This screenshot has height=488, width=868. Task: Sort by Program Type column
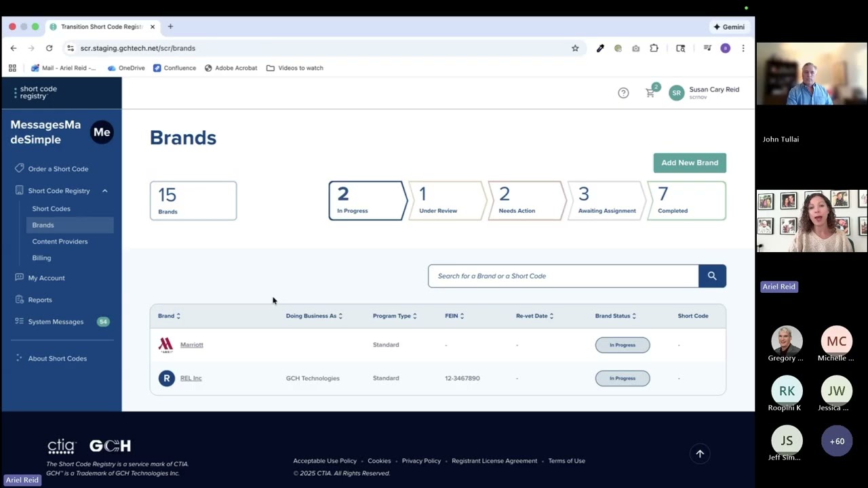tap(395, 316)
